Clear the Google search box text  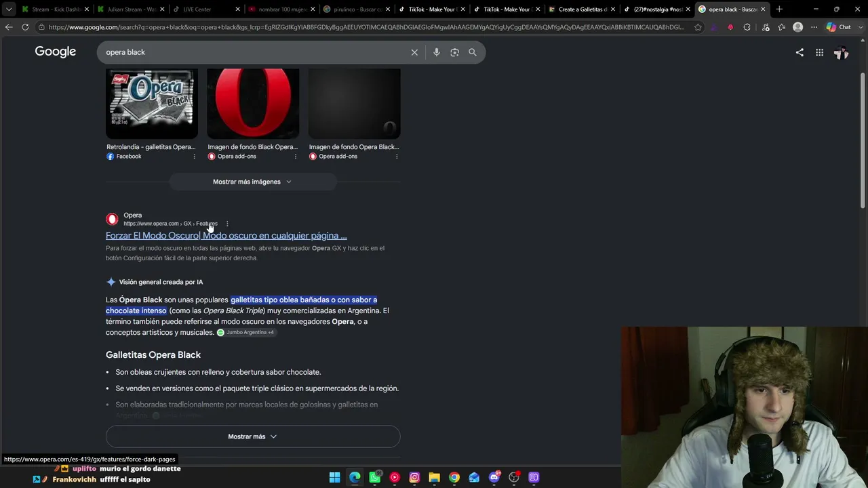pyautogui.click(x=414, y=52)
